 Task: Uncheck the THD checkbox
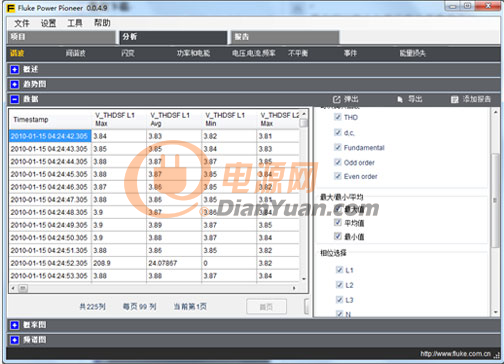(x=338, y=117)
